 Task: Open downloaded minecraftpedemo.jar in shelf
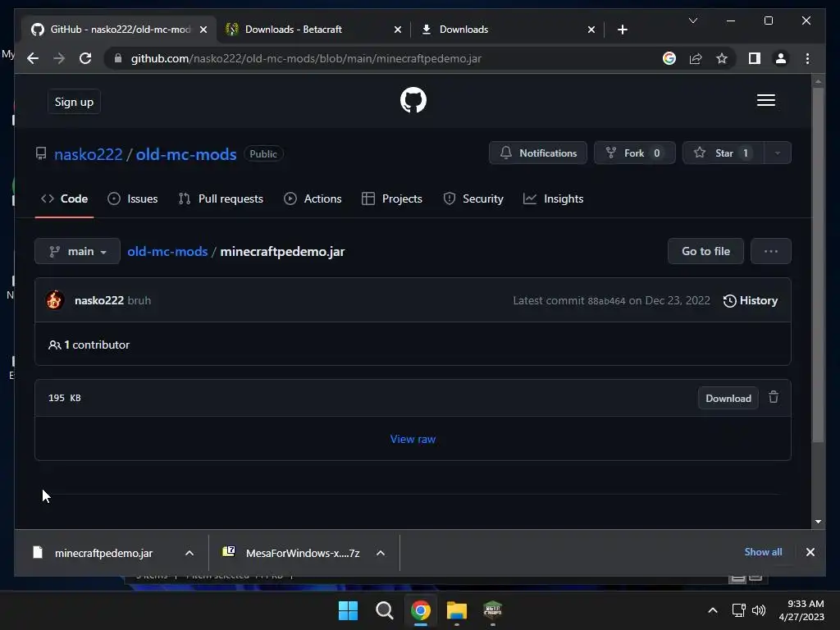click(x=104, y=553)
